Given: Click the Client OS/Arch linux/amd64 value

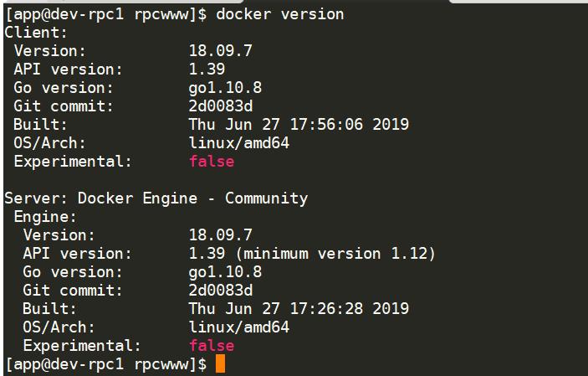Looking at the screenshot, I should click(x=239, y=142).
